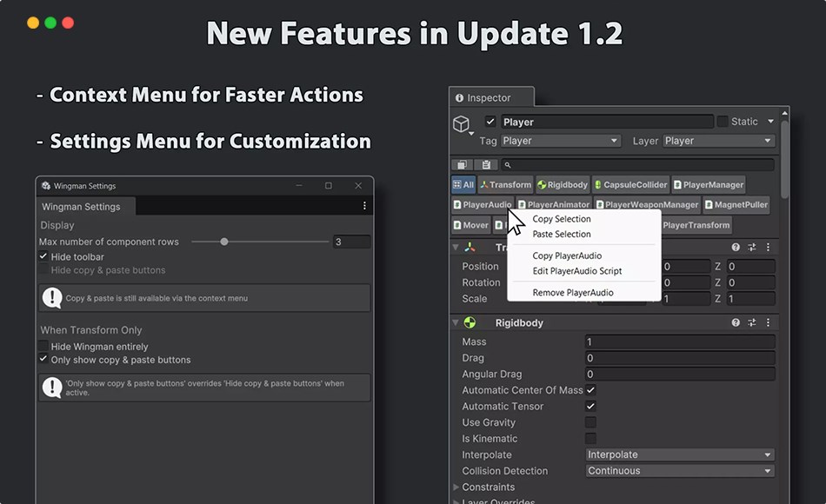This screenshot has width=826, height=504.
Task: Select the CapsuleCollider filter chip
Action: click(x=630, y=184)
